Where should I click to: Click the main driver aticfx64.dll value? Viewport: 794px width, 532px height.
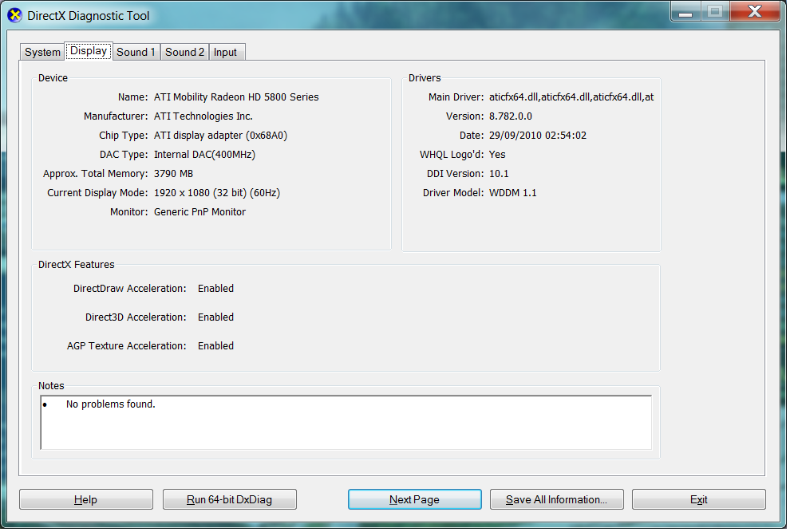click(571, 97)
